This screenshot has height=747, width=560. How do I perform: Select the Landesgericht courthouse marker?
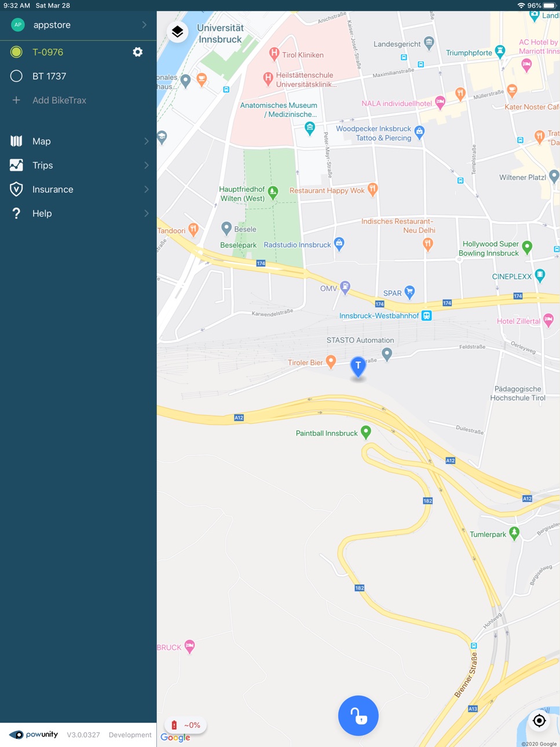pyautogui.click(x=429, y=42)
